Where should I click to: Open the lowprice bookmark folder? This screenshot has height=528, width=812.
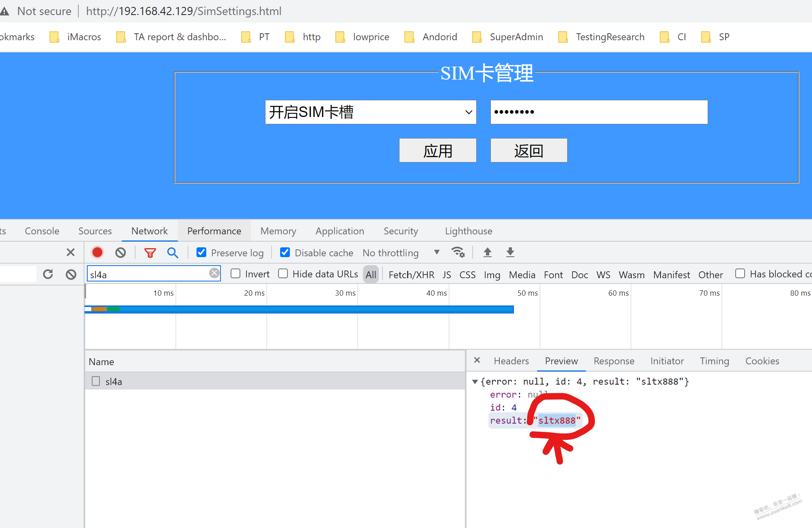362,37
